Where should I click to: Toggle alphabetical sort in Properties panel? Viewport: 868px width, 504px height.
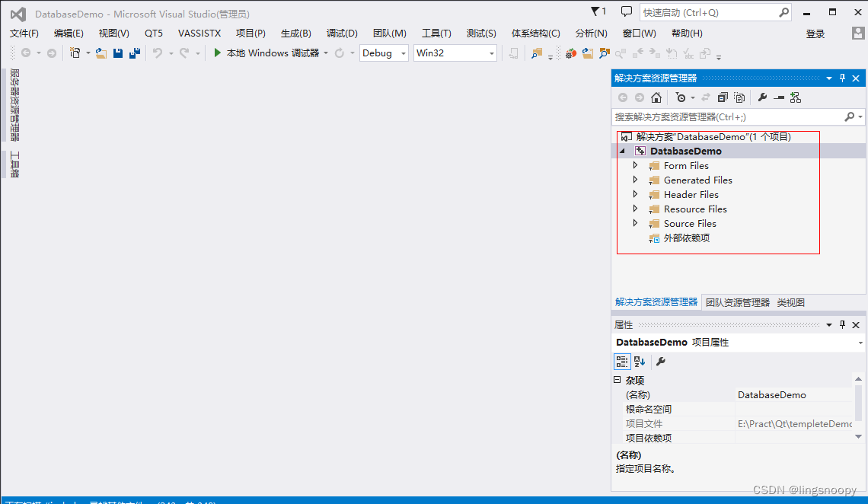[x=640, y=362]
